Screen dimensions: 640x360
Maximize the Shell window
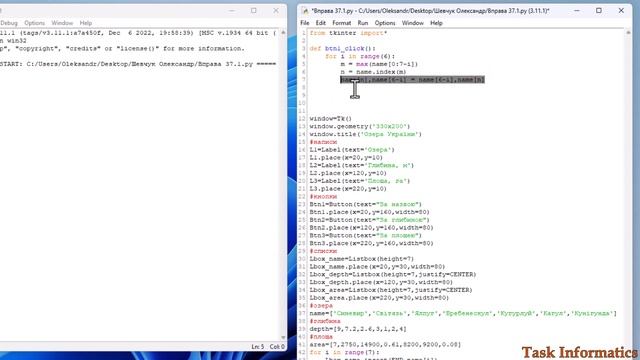coord(253,11)
